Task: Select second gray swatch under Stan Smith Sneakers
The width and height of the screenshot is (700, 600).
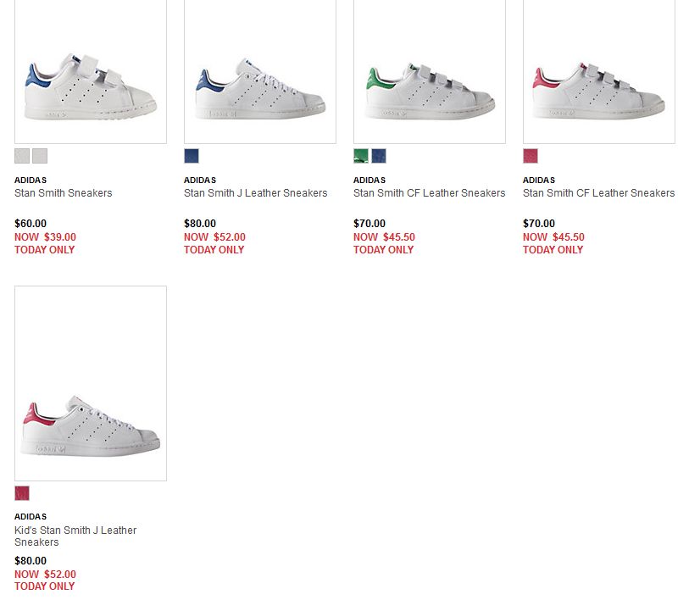Action: pos(40,156)
